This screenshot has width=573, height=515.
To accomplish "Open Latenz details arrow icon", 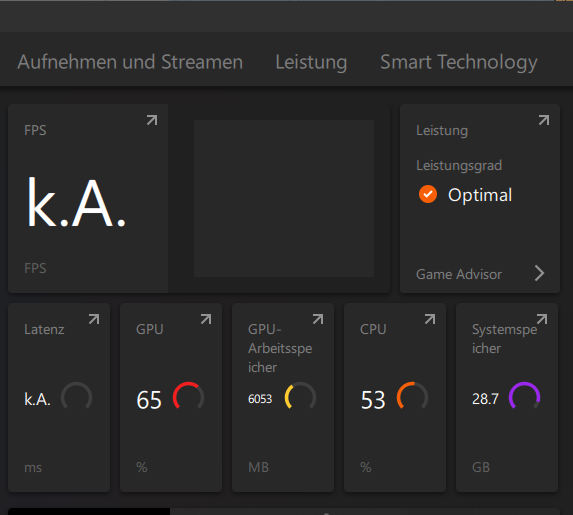I will 94,319.
